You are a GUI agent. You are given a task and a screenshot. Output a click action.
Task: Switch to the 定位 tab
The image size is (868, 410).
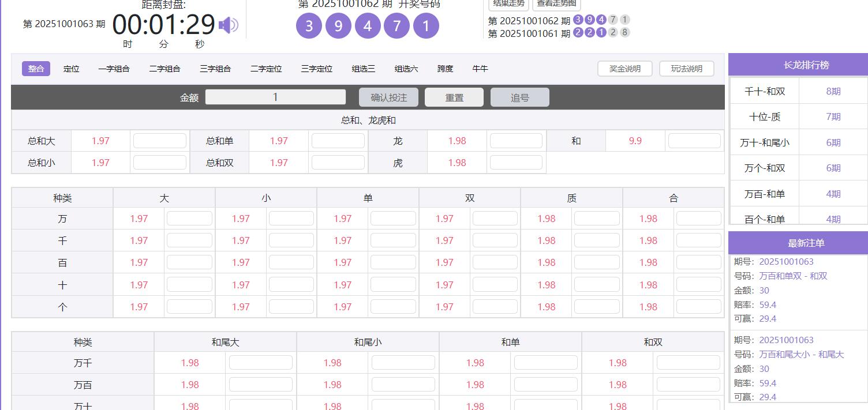72,68
